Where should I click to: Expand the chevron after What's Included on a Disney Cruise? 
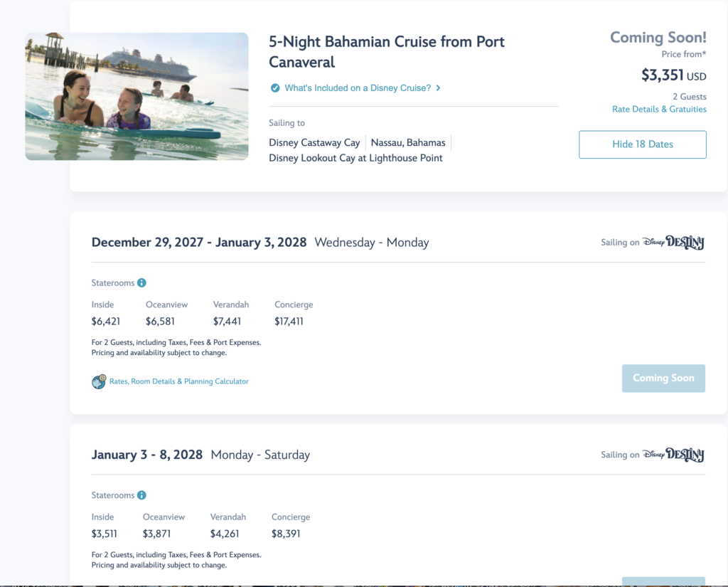[x=438, y=88]
